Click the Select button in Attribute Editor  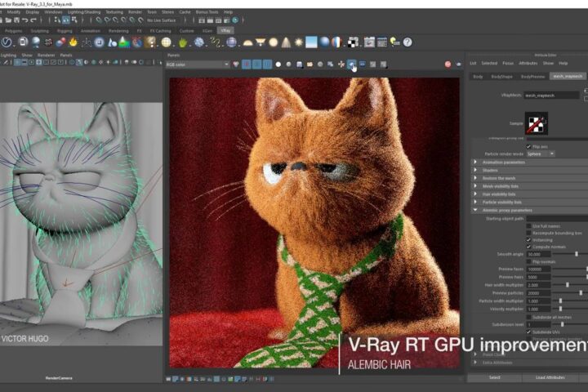click(x=494, y=377)
